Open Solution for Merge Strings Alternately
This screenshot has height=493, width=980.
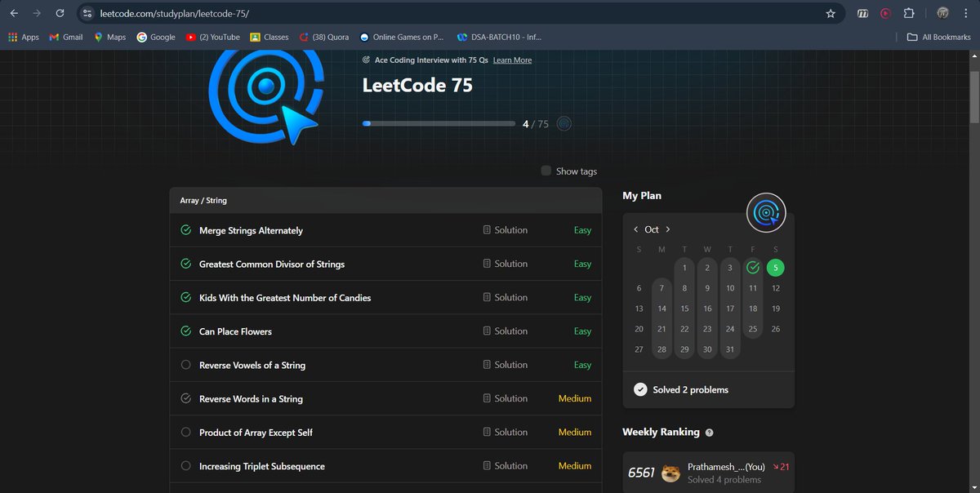tap(505, 230)
